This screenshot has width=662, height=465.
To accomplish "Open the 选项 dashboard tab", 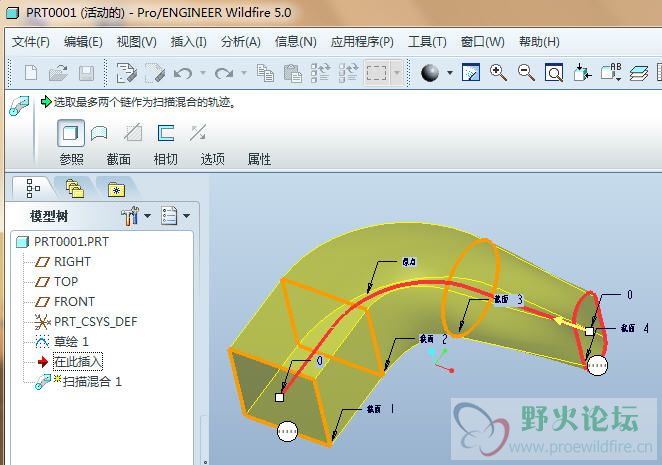I will coord(212,159).
